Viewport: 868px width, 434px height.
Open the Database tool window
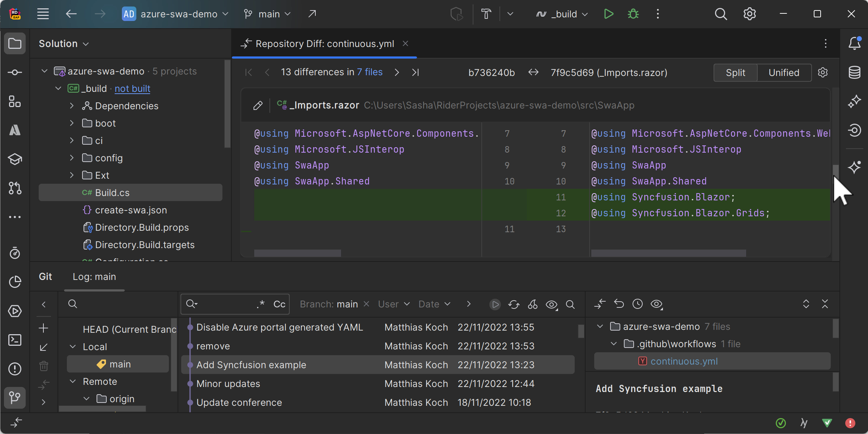coord(855,72)
